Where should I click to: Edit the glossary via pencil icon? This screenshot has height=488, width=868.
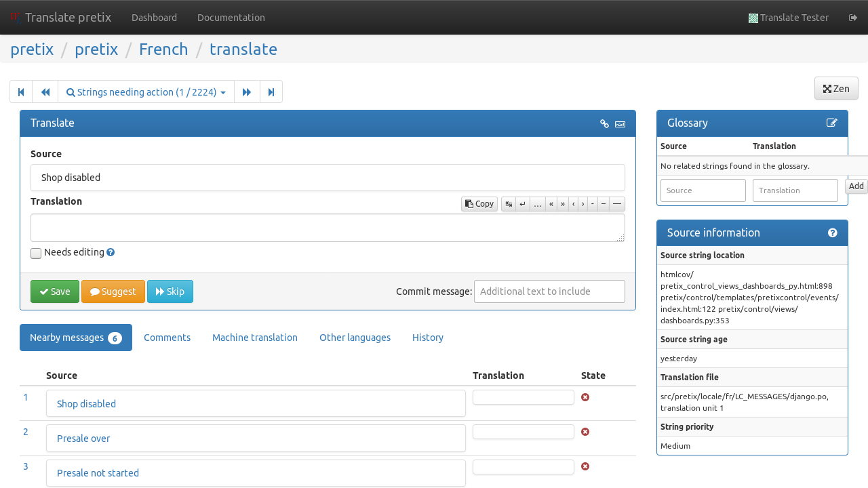tap(832, 123)
